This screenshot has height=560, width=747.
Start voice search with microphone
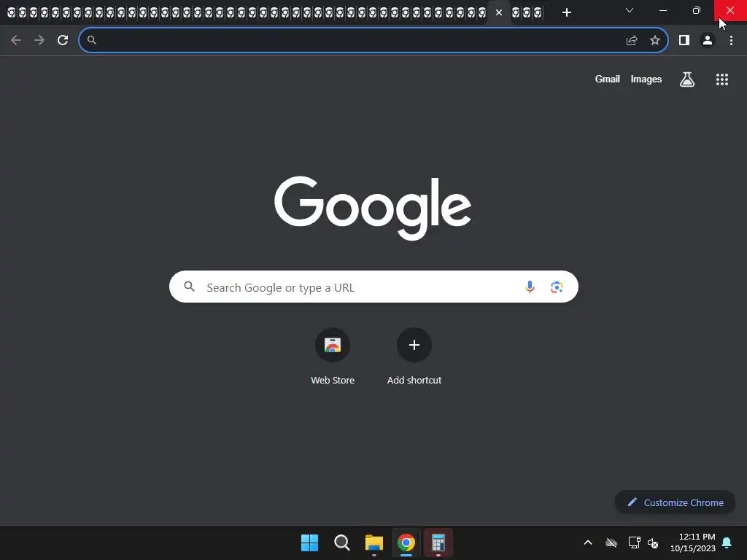(x=530, y=287)
